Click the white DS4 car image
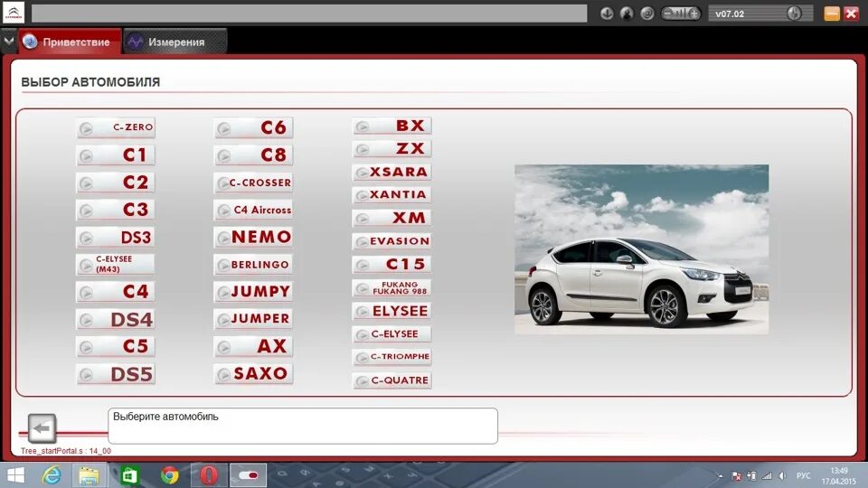Screen dimensions: 868x488 [642, 249]
